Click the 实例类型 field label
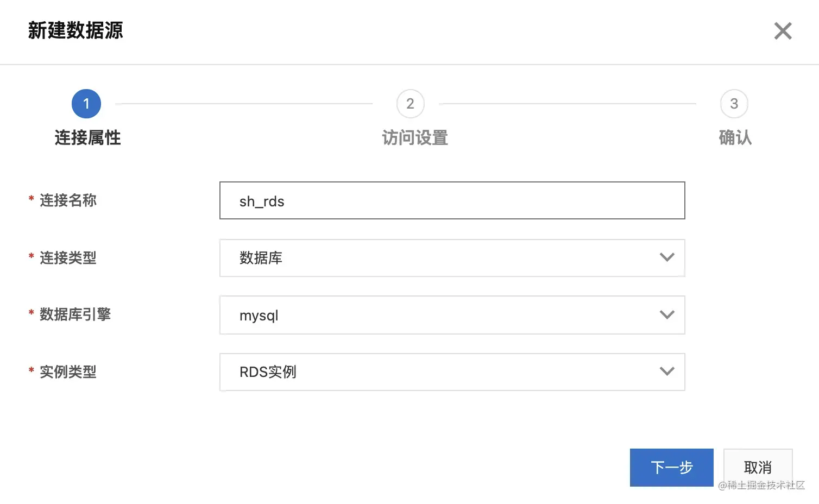Viewport: 819px width, 504px height. pyautogui.click(x=68, y=372)
